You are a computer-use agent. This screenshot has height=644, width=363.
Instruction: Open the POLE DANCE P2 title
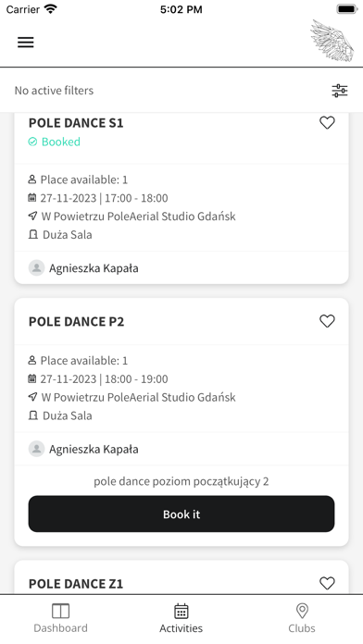[77, 322]
